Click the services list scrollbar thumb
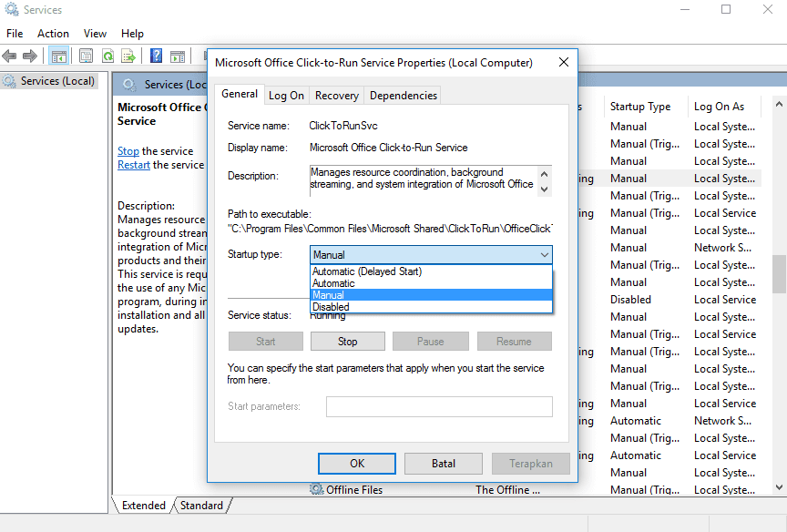 pos(779,274)
